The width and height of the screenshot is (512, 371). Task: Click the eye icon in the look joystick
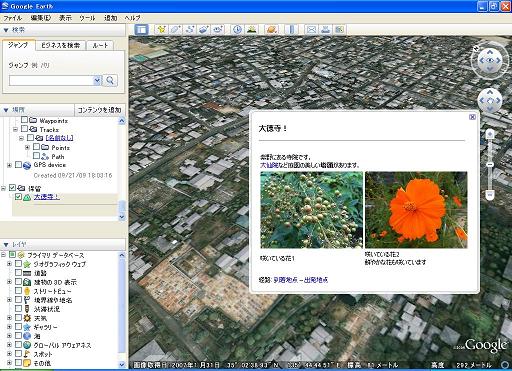[490, 60]
